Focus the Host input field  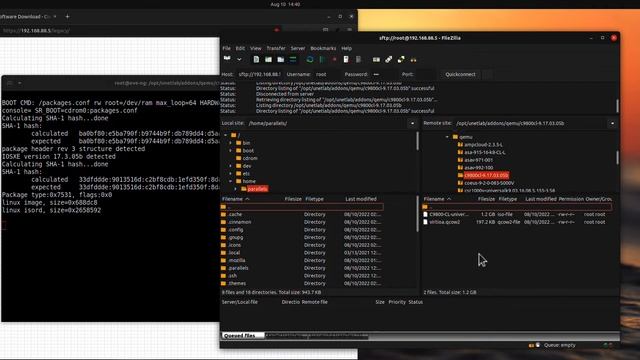pyautogui.click(x=259, y=74)
